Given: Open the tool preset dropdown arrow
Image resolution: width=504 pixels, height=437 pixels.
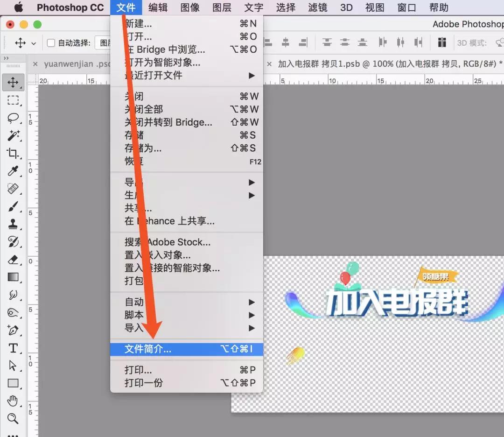Looking at the screenshot, I should (x=34, y=43).
